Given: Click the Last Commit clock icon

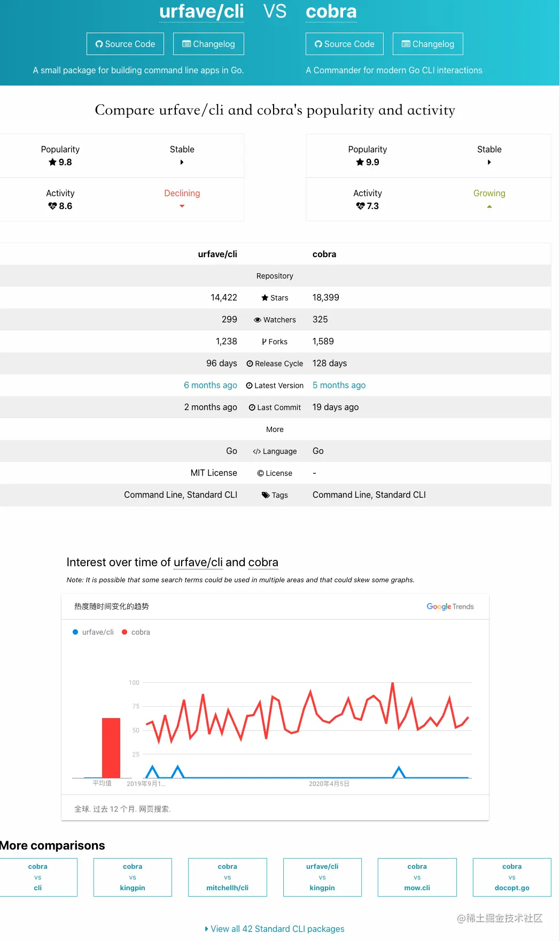Looking at the screenshot, I should (x=252, y=407).
